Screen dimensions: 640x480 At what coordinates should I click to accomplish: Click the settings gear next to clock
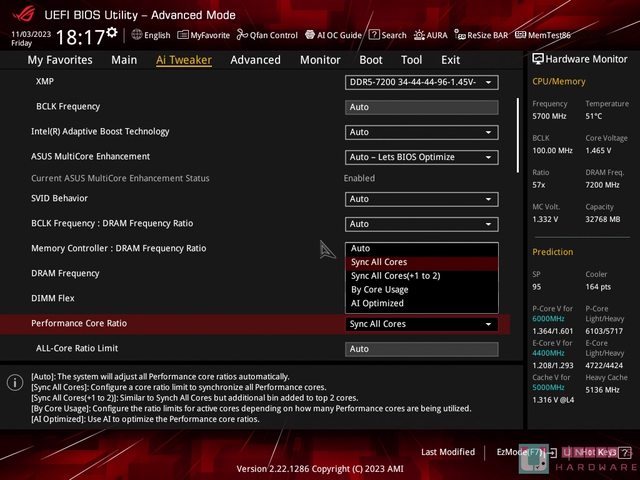pos(112,33)
